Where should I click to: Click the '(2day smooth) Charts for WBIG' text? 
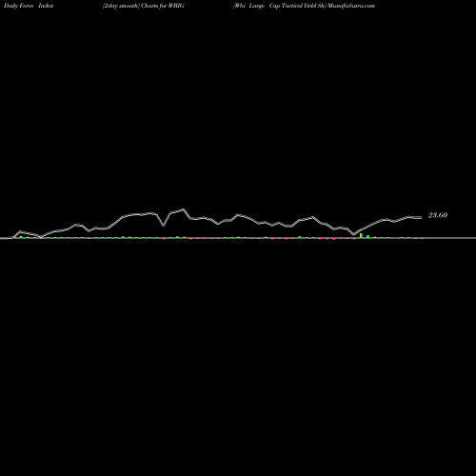click(144, 6)
